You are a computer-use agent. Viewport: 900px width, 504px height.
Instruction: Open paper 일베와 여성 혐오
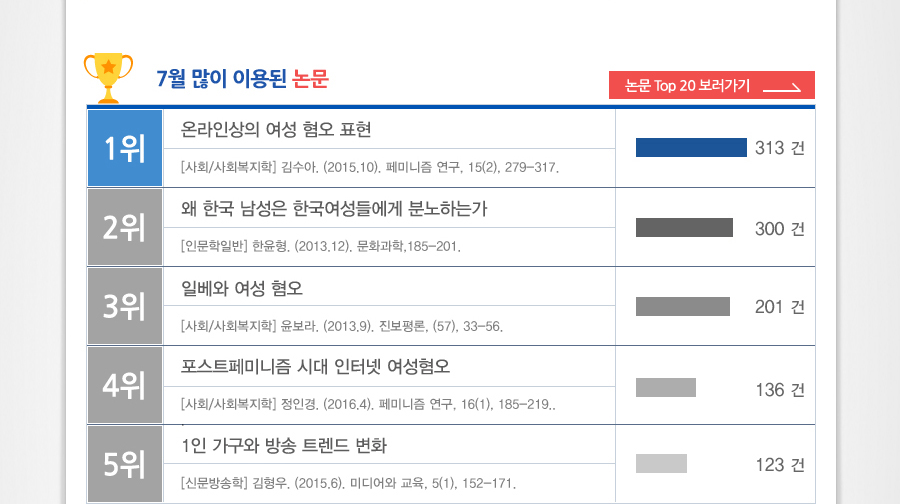click(242, 288)
